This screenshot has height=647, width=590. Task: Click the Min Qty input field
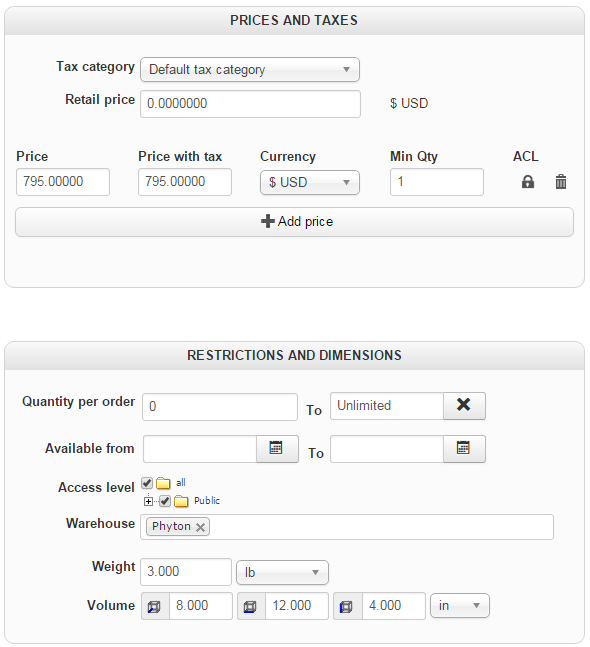click(x=437, y=182)
